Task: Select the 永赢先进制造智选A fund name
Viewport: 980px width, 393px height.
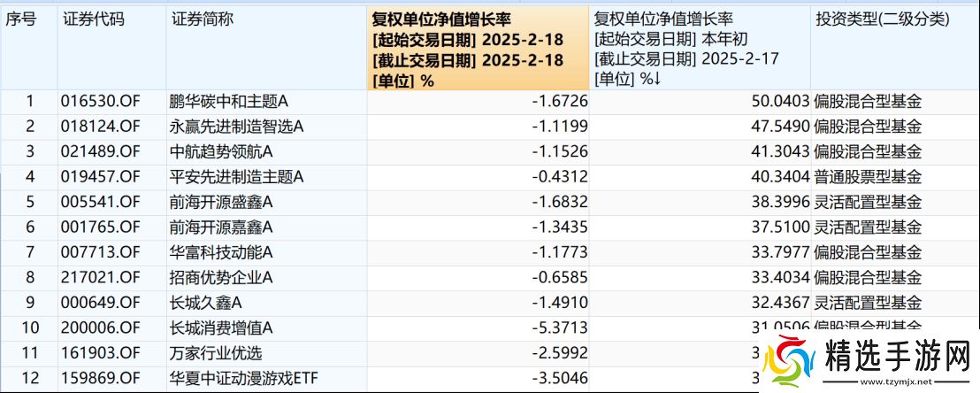Action: pyautogui.click(x=236, y=127)
